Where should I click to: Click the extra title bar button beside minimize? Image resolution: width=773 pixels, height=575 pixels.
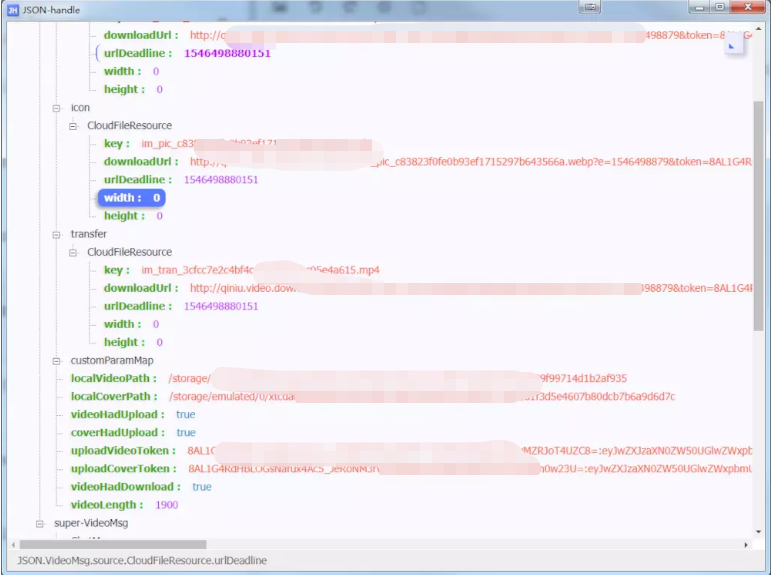click(x=590, y=7)
